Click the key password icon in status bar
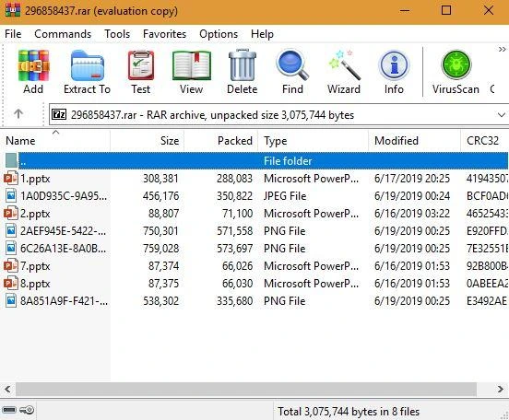This screenshot has height=420, width=509. tap(27, 410)
